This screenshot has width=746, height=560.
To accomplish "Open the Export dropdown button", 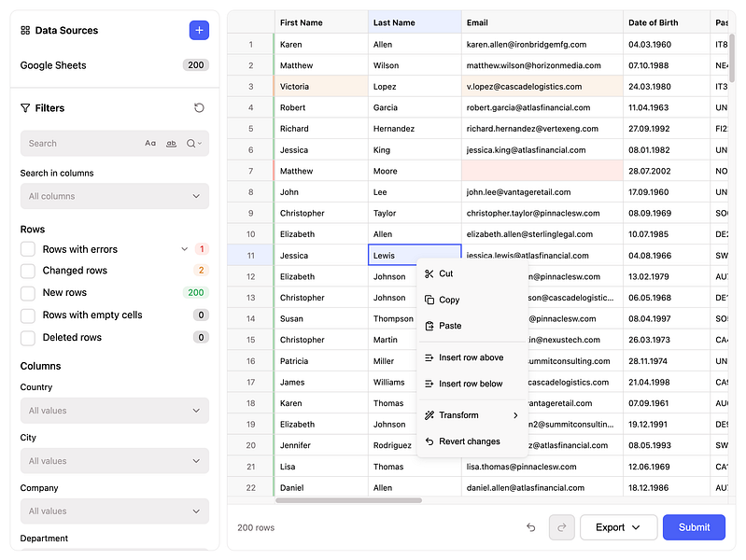I will coord(618,527).
